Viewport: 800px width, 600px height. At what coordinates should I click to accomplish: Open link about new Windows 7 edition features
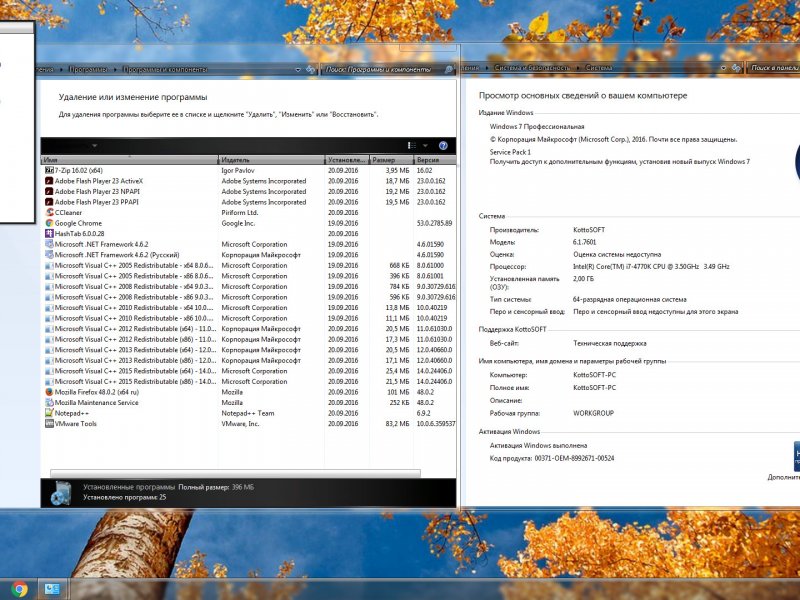click(x=619, y=162)
